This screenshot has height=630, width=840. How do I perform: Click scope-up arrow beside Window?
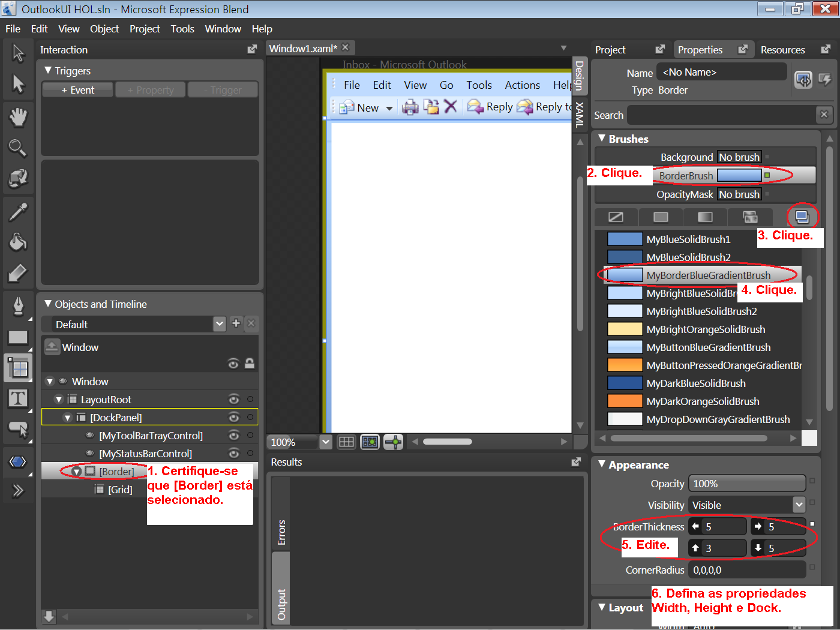[x=52, y=347]
